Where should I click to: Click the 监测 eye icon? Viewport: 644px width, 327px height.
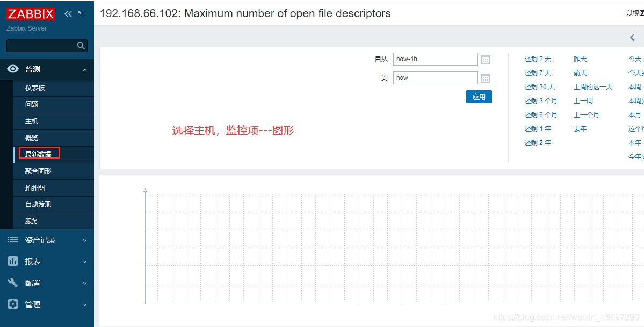coord(13,69)
